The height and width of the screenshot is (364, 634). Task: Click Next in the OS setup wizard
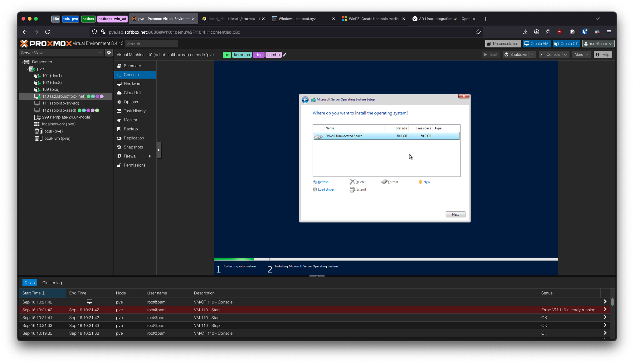click(455, 214)
